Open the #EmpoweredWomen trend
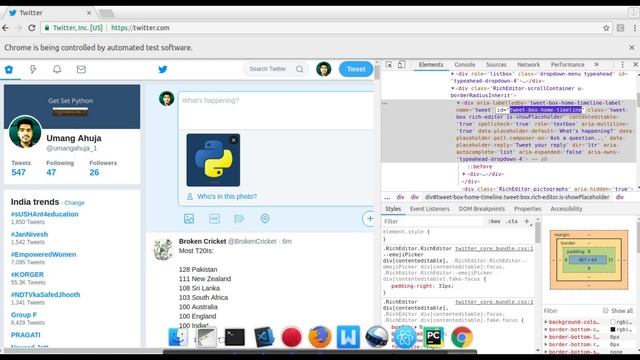 click(x=43, y=254)
